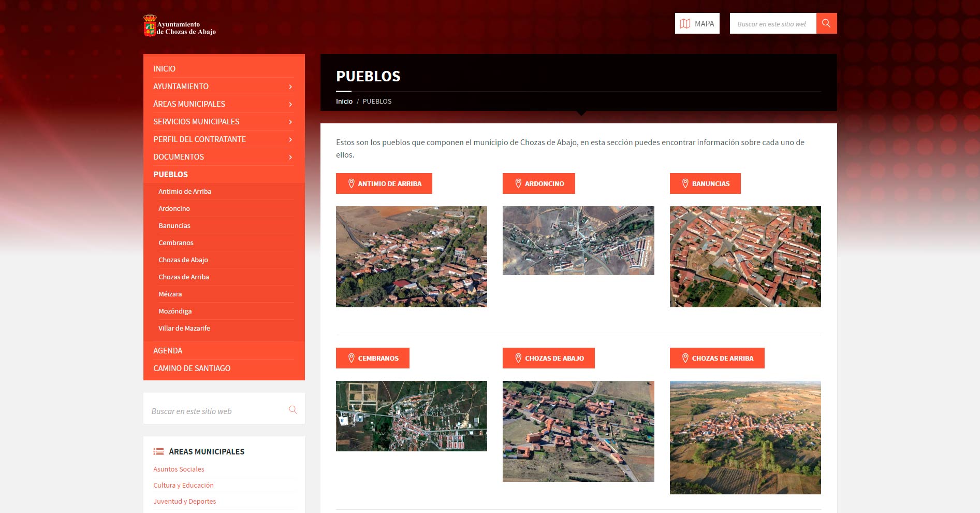Screen dimensions: 980x513
Task: Open PERFIL DEL CONTRATANTE menu item
Action: 199,139
